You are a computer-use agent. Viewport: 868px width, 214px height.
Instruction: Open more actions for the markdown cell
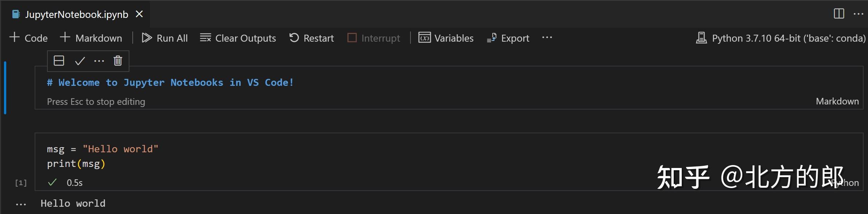tap(99, 61)
